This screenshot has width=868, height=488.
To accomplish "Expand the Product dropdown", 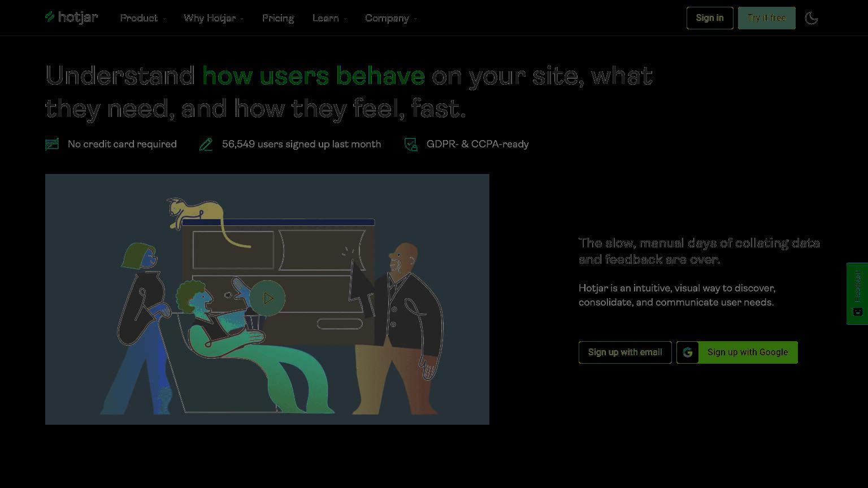I will click(143, 18).
